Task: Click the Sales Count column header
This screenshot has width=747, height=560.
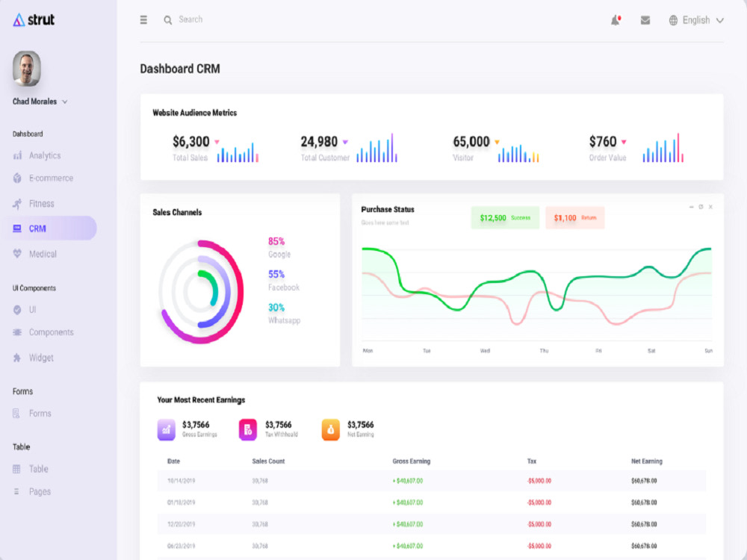Action: [268, 461]
